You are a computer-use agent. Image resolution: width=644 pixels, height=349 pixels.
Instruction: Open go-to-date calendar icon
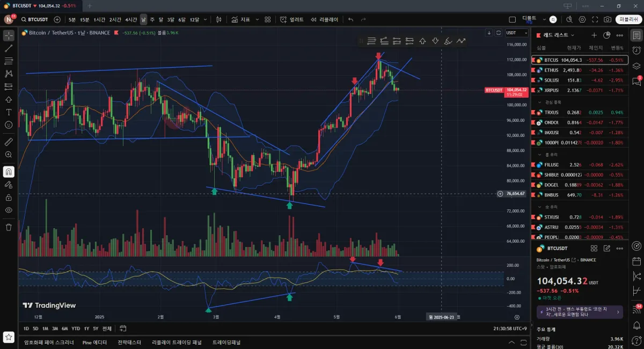tap(123, 328)
